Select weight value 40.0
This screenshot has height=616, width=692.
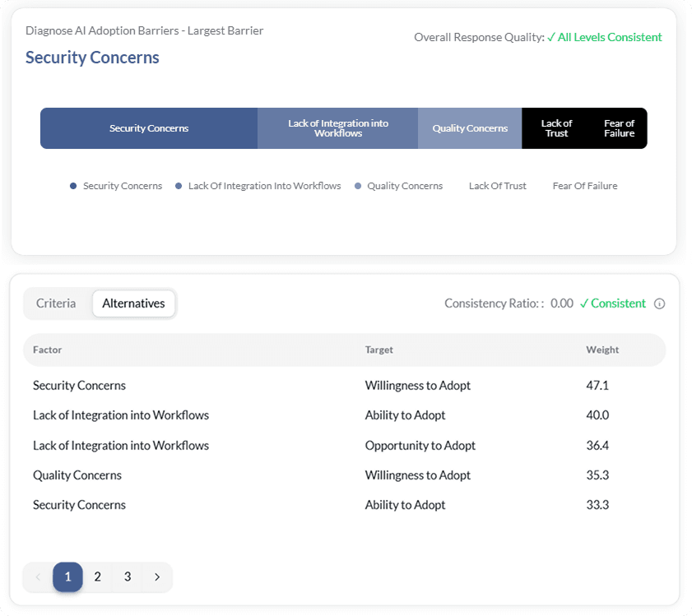(x=597, y=415)
